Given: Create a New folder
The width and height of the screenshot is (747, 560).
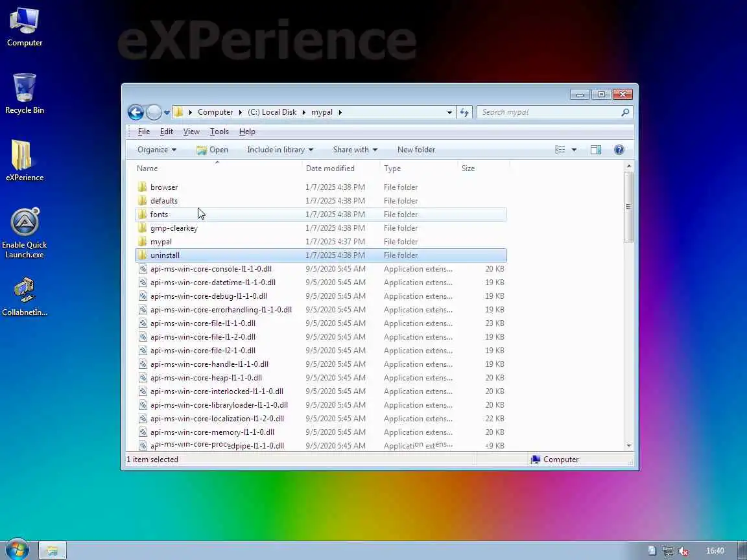Looking at the screenshot, I should [x=416, y=150].
